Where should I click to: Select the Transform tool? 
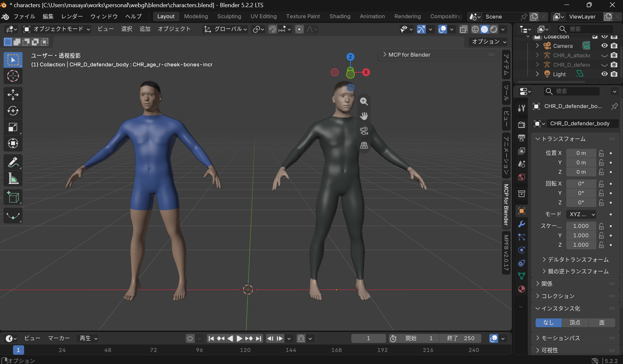click(x=13, y=143)
